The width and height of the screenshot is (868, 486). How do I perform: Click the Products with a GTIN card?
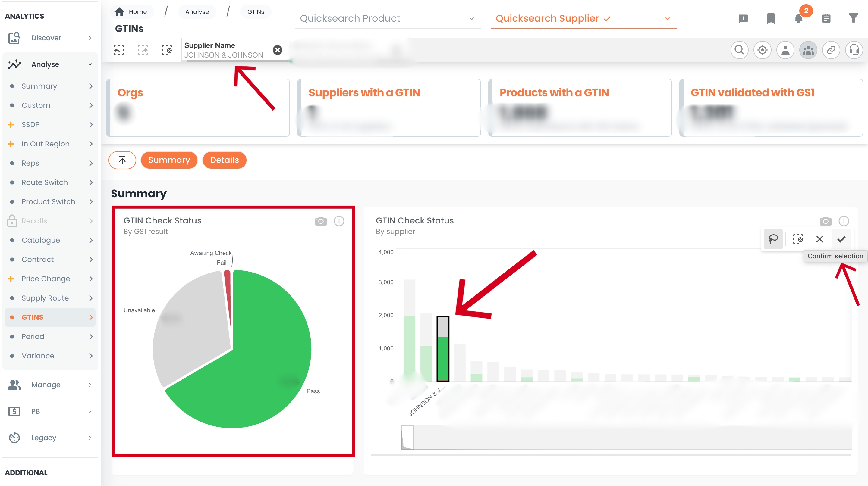tap(580, 108)
